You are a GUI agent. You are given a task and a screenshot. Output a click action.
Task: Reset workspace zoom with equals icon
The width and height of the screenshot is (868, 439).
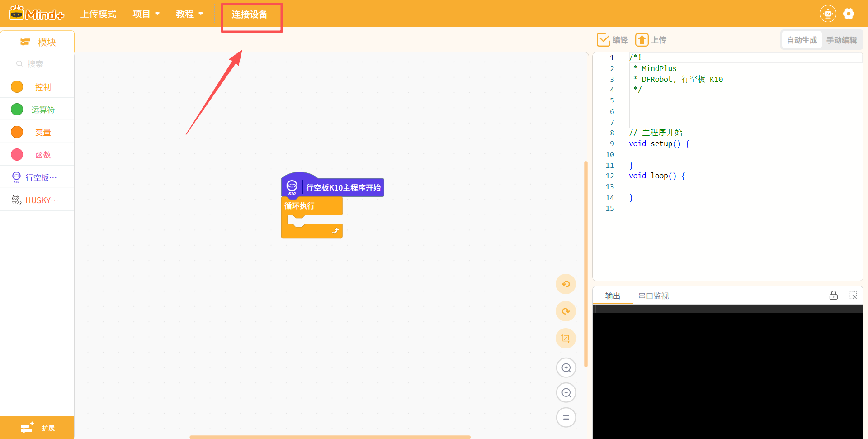click(566, 417)
